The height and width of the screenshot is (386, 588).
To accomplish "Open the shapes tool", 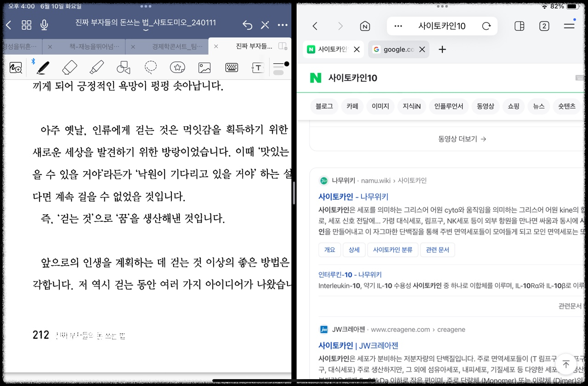I will click(x=124, y=67).
